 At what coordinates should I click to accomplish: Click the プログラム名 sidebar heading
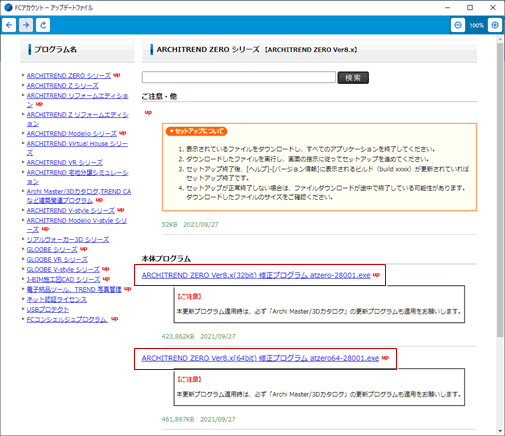56,49
